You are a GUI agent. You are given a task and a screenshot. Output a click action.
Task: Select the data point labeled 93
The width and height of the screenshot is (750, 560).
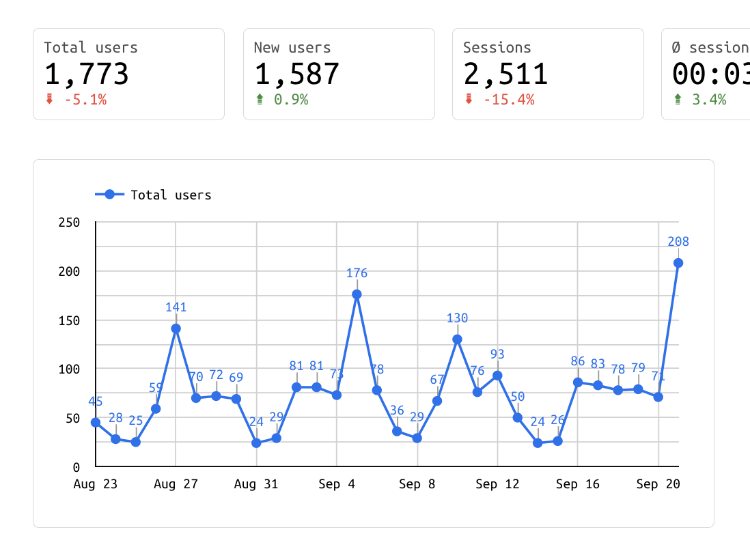click(x=497, y=376)
